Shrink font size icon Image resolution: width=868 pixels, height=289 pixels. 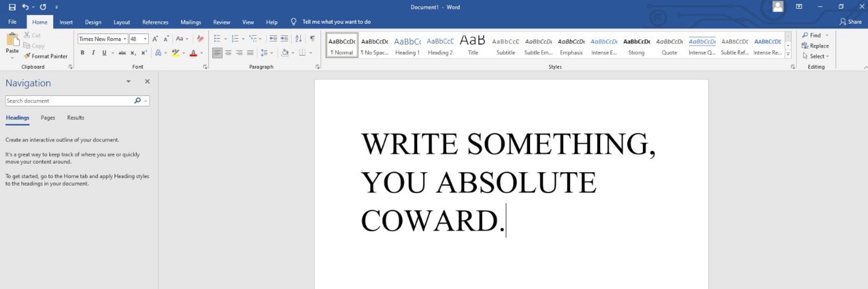(x=166, y=39)
